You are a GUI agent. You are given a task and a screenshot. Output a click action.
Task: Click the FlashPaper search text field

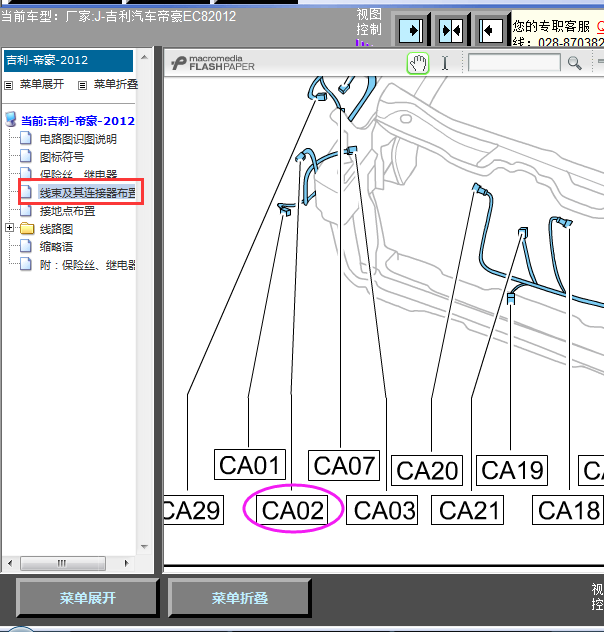(x=514, y=62)
